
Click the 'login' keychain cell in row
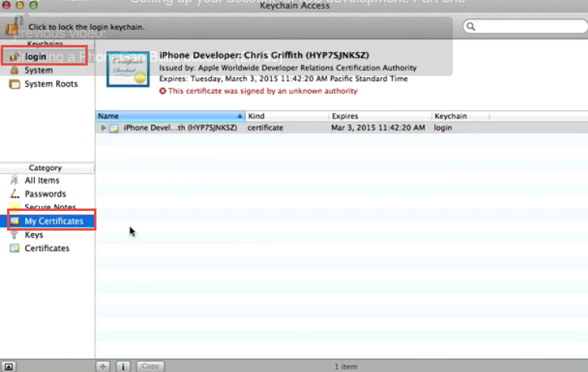[x=443, y=128]
